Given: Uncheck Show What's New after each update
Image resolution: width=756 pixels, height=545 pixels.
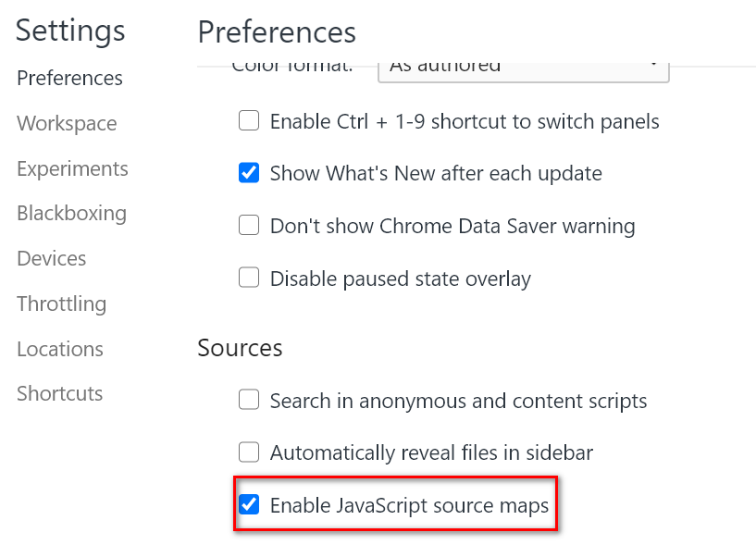Looking at the screenshot, I should (249, 173).
